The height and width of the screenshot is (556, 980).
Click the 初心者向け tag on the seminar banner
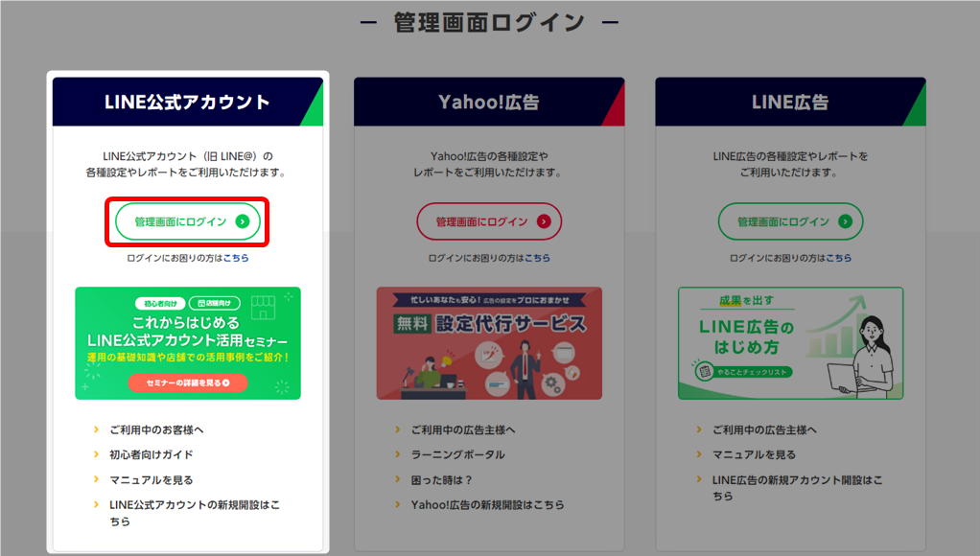coord(161,303)
